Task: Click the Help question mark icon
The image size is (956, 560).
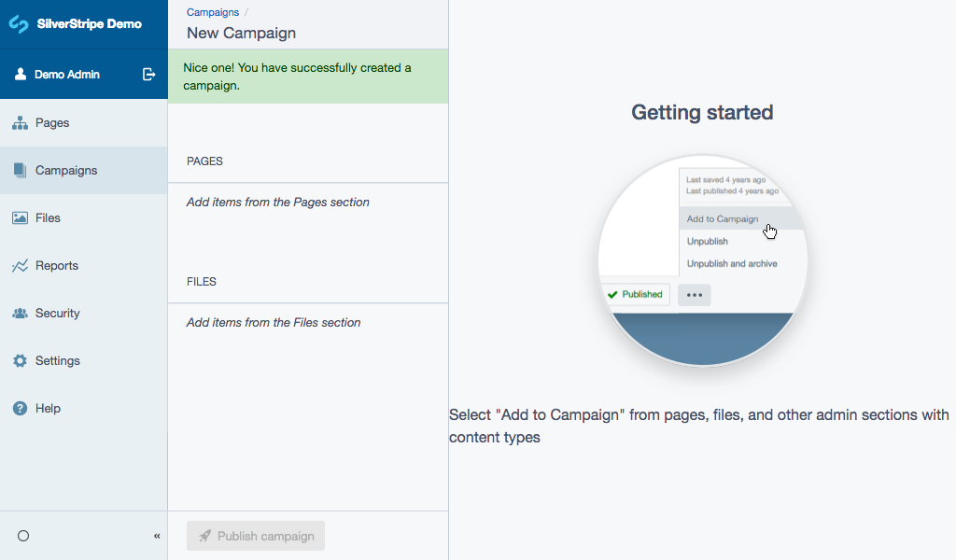Action: pyautogui.click(x=20, y=409)
